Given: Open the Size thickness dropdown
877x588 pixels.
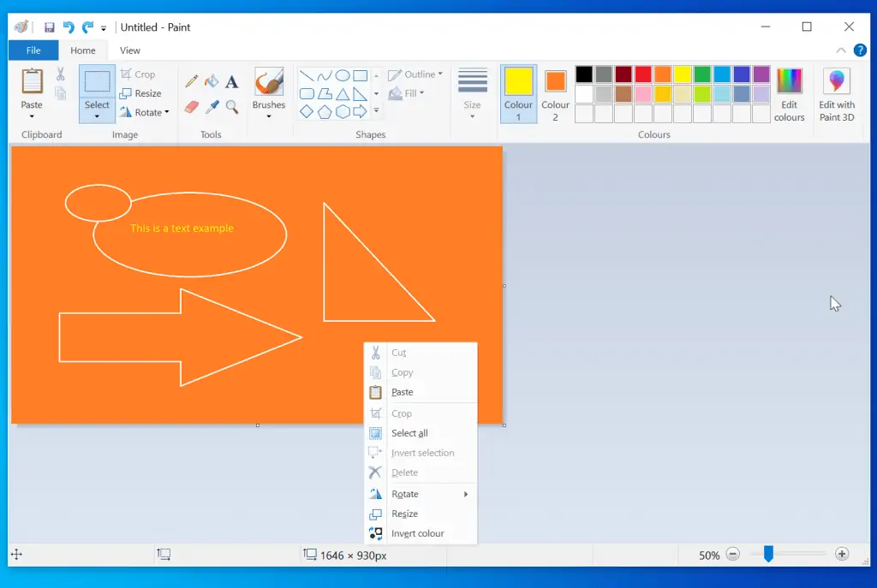Looking at the screenshot, I should 472,94.
